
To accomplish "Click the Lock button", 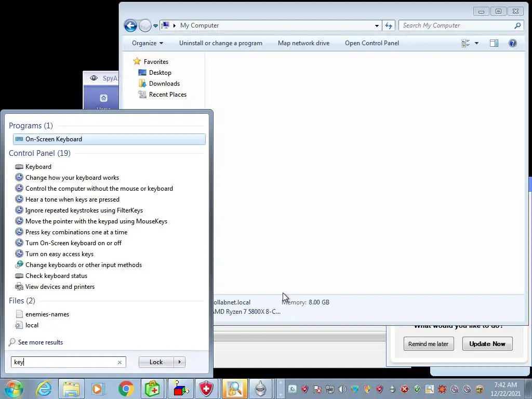I will coord(156,362).
